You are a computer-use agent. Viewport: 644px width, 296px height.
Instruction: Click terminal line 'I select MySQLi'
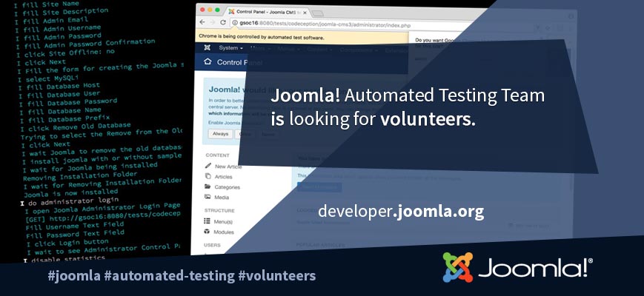[47, 78]
